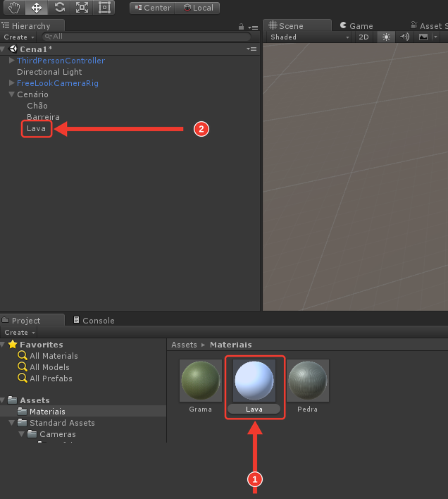Toggle scene lighting sun icon
The height and width of the screenshot is (499, 448).
[386, 37]
